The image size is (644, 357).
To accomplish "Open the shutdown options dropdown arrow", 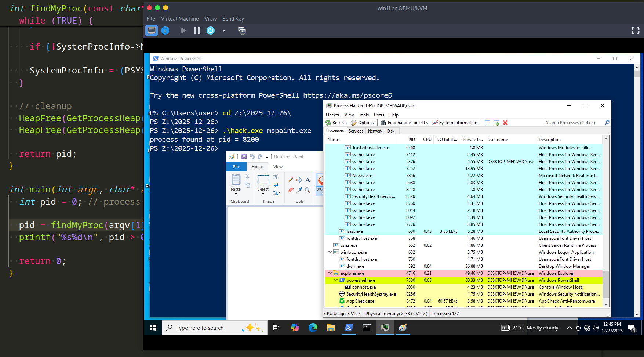I will pyautogui.click(x=224, y=30).
